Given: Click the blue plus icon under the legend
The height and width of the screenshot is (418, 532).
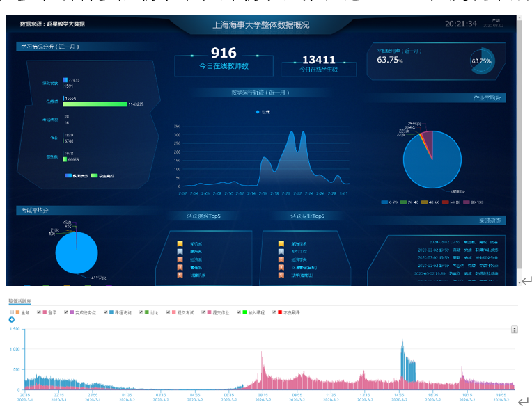Looking at the screenshot, I should tap(11, 319).
